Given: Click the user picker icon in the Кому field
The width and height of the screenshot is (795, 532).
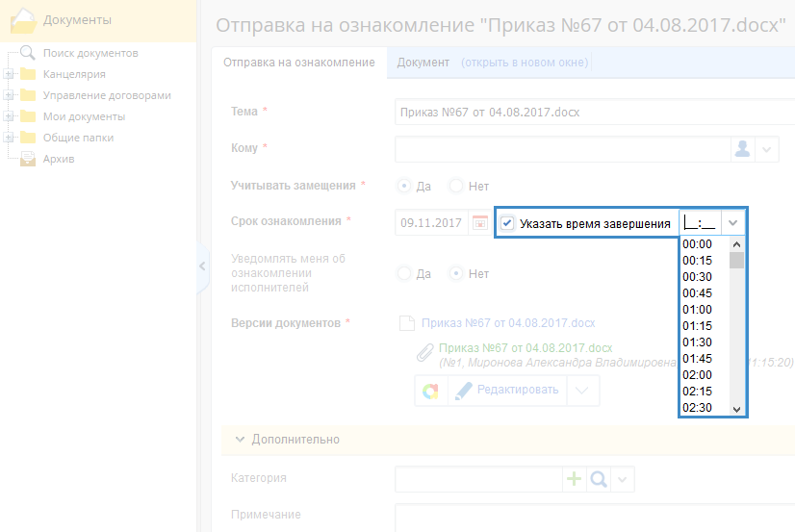Looking at the screenshot, I should (742, 149).
